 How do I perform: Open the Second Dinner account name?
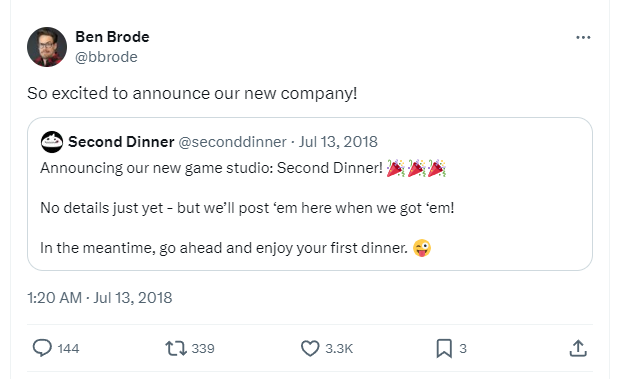pyautogui.click(x=121, y=142)
